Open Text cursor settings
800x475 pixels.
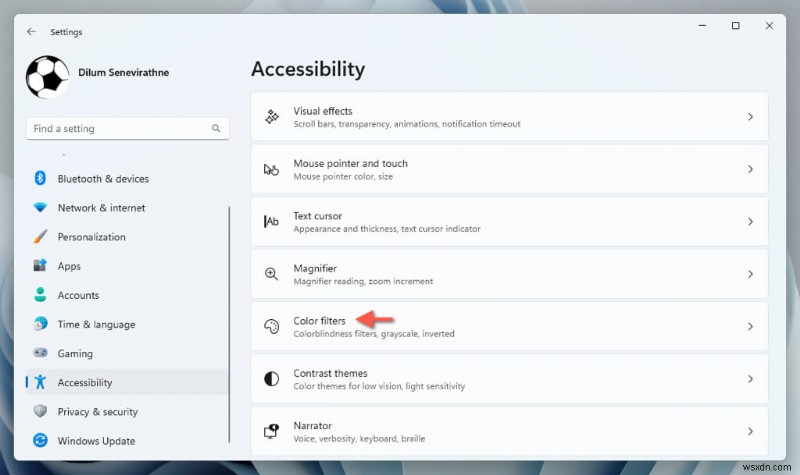[x=509, y=221]
